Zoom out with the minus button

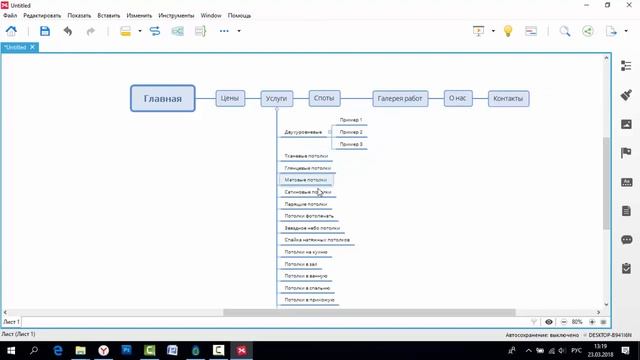coord(564,322)
